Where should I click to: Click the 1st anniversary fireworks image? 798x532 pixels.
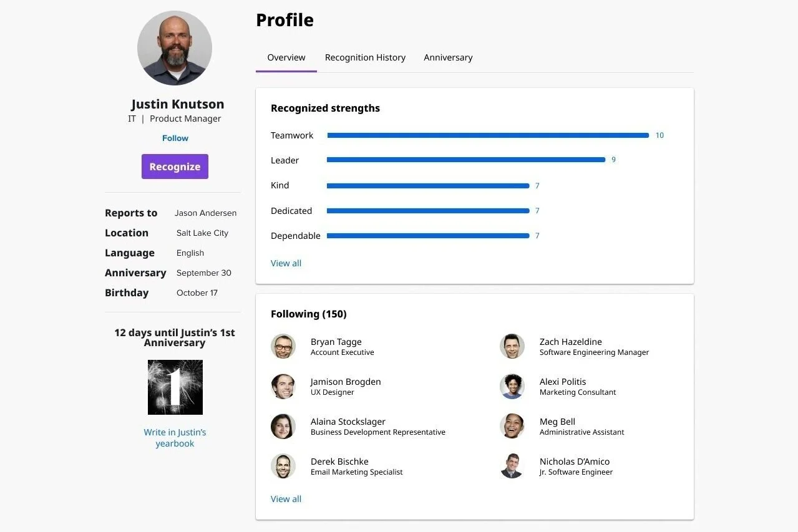175,387
